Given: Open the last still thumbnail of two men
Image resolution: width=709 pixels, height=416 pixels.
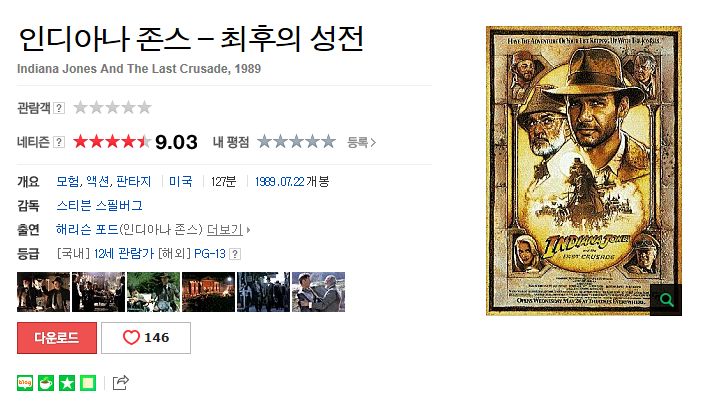Looking at the screenshot, I should tap(318, 292).
